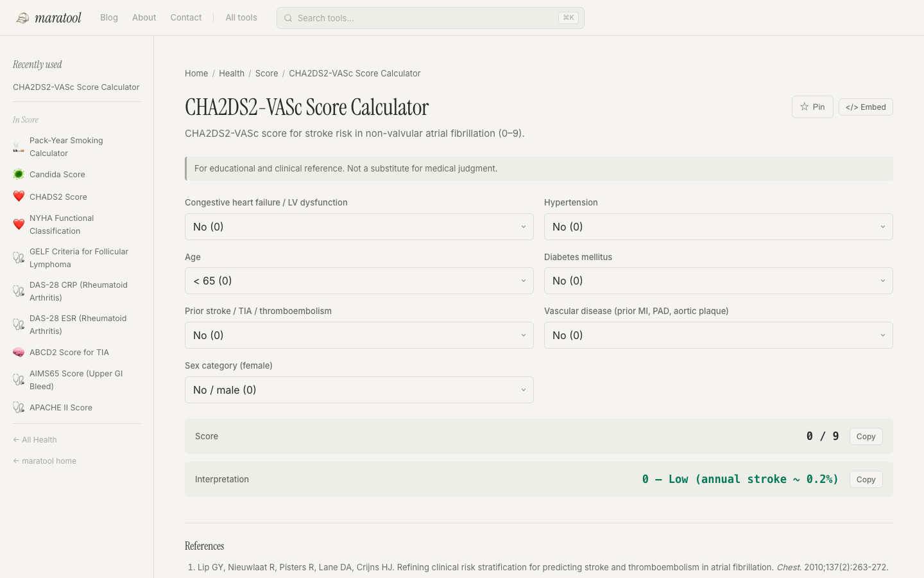Click the CHADS2 Score heart icon

pos(19,197)
